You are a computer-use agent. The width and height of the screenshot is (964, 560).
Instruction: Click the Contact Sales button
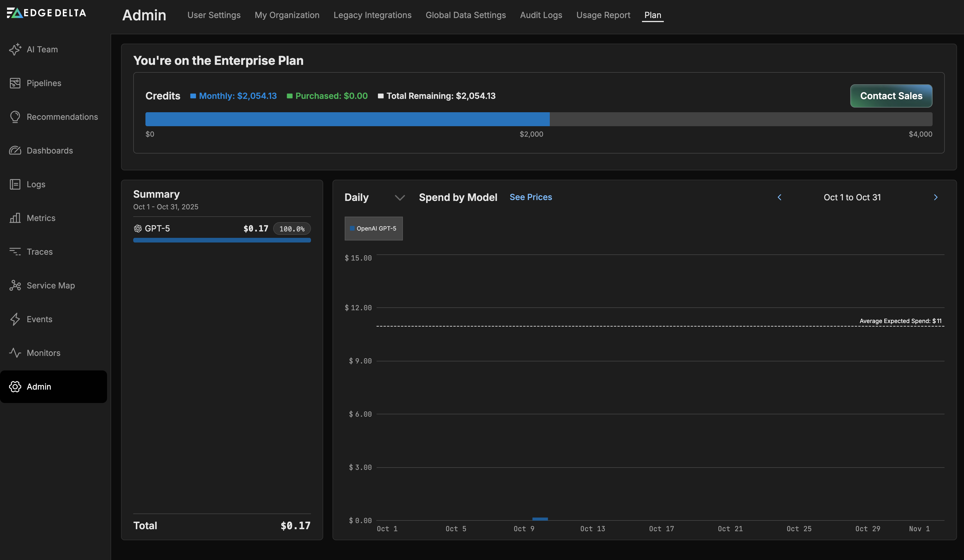point(891,96)
